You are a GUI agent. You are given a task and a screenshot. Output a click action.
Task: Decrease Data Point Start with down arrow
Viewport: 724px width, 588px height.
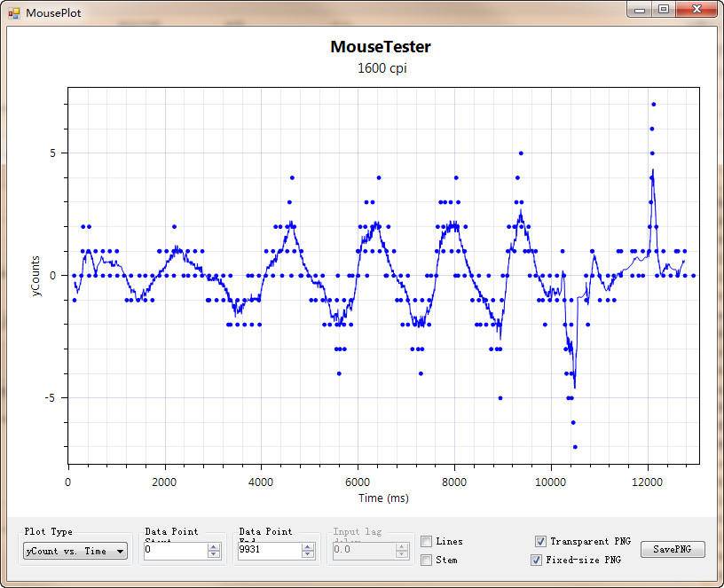(x=213, y=554)
